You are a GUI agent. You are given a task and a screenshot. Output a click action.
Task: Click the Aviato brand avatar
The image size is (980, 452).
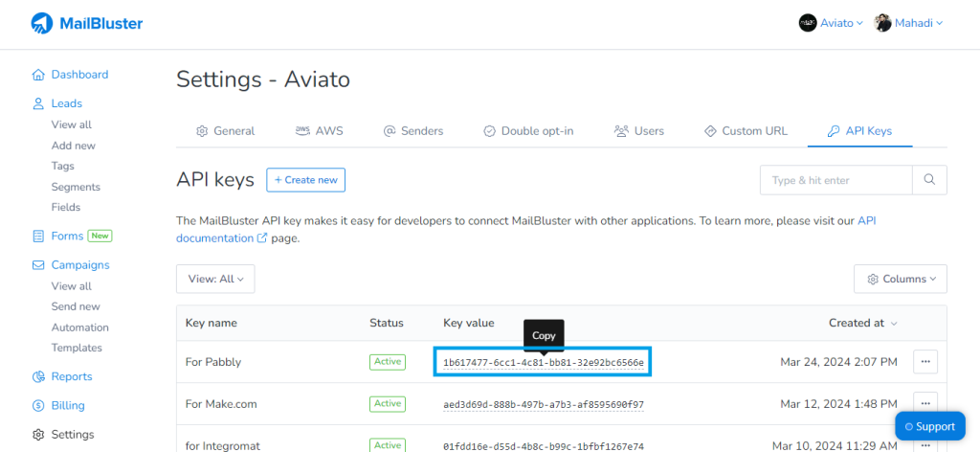808,23
